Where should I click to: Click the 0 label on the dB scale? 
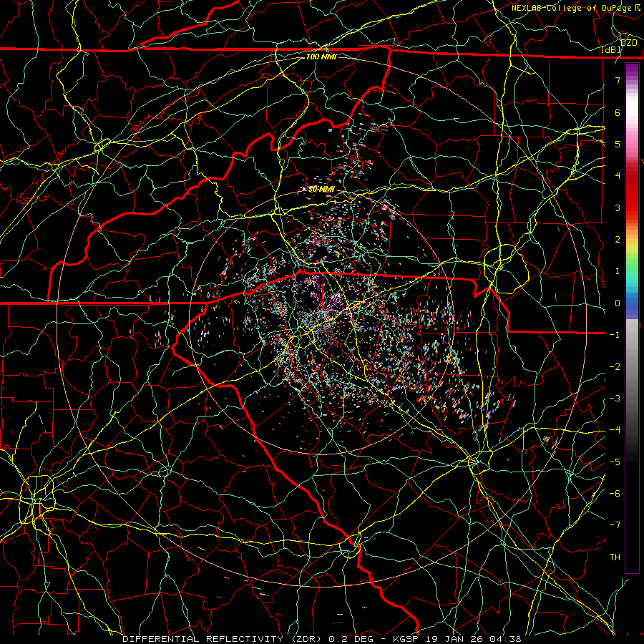[618, 303]
